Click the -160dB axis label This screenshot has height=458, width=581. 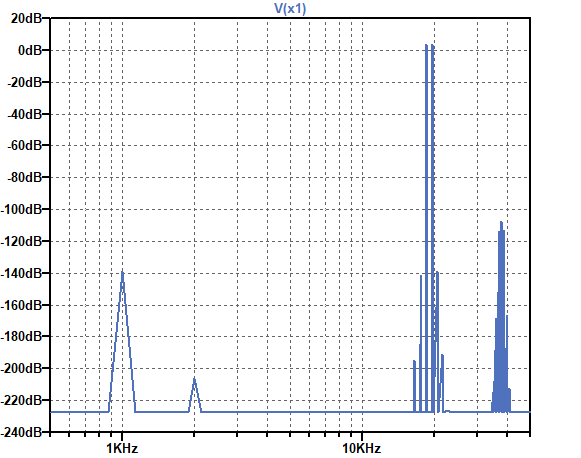click(21, 305)
